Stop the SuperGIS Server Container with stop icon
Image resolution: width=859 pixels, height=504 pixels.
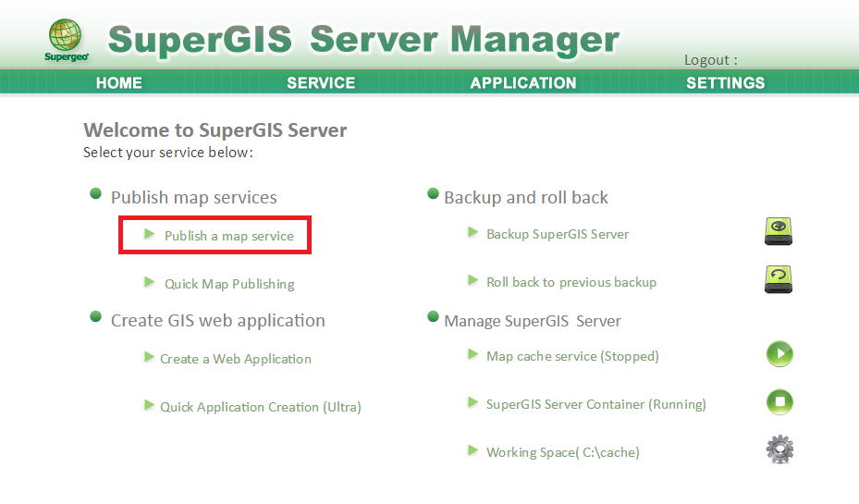[779, 402]
